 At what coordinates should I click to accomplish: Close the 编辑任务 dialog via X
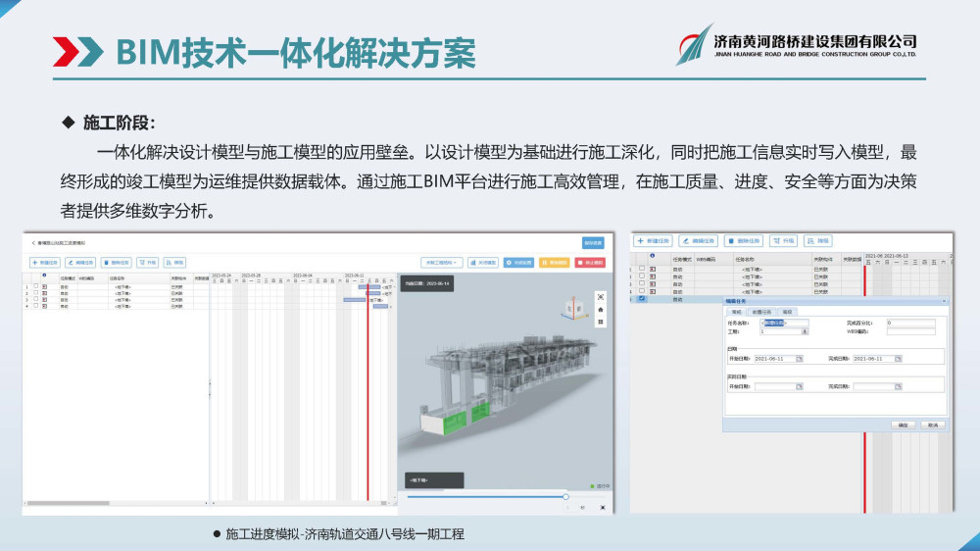coord(944,301)
